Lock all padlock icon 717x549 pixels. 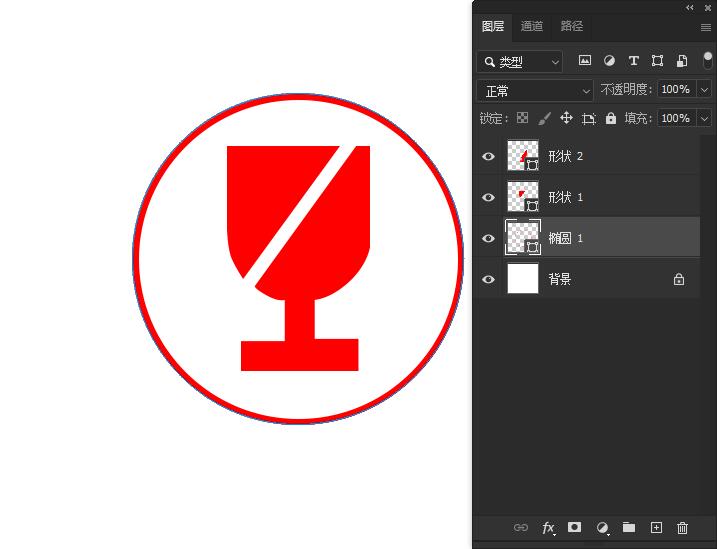[610, 118]
